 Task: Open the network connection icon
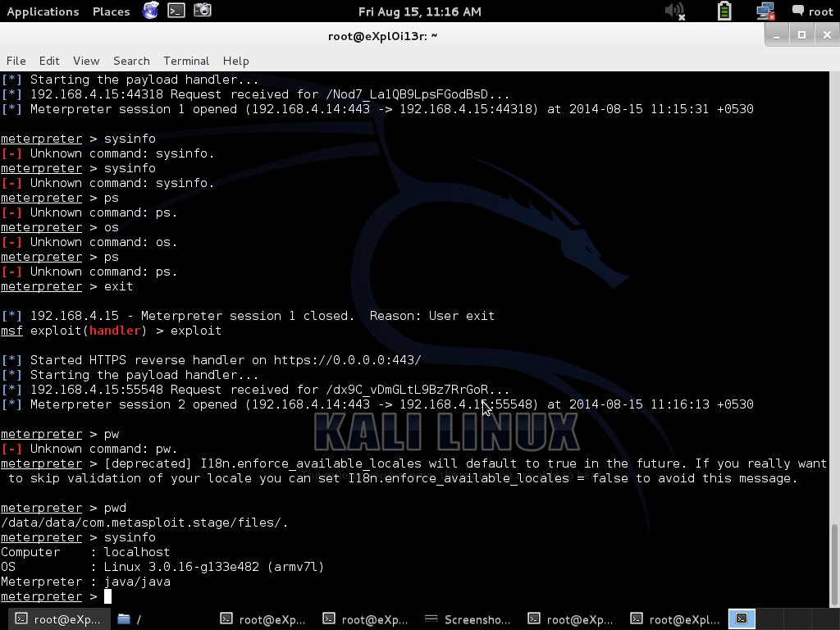tap(765, 11)
